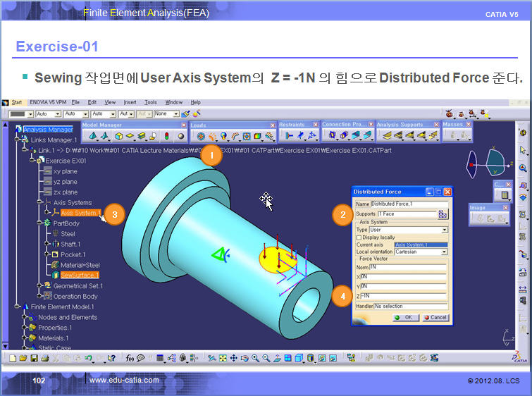
Task: Click Cancel in Distributed Force dialog
Action: [435, 318]
